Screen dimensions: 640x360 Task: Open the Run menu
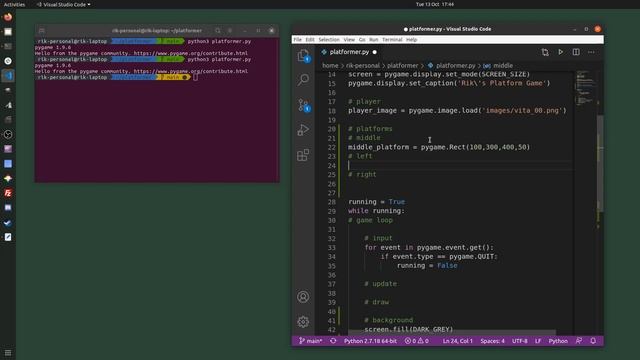(x=373, y=40)
